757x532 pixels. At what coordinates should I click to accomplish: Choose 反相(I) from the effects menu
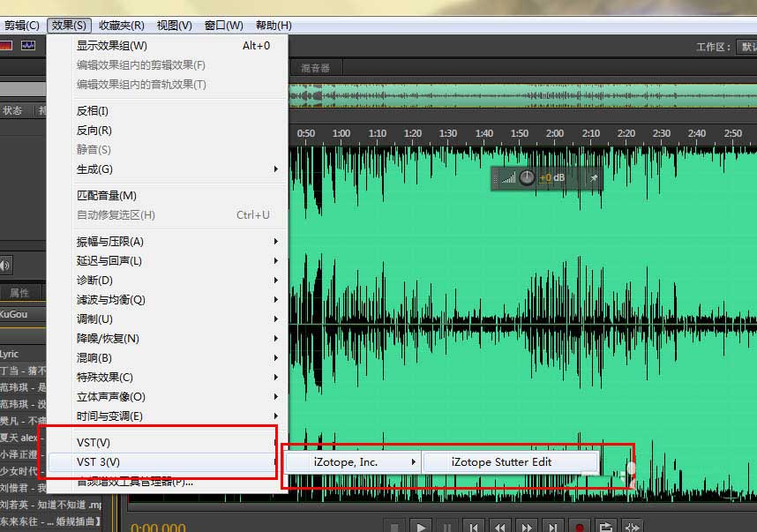(93, 111)
